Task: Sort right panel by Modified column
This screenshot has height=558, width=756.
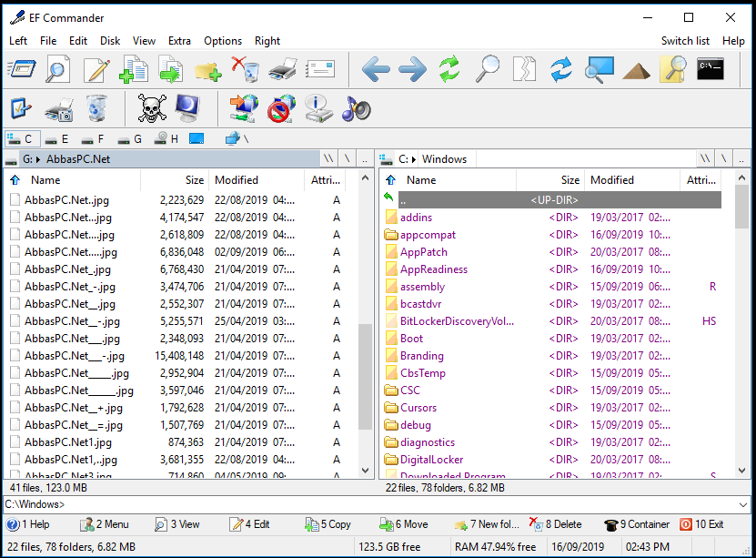Action: pos(632,180)
